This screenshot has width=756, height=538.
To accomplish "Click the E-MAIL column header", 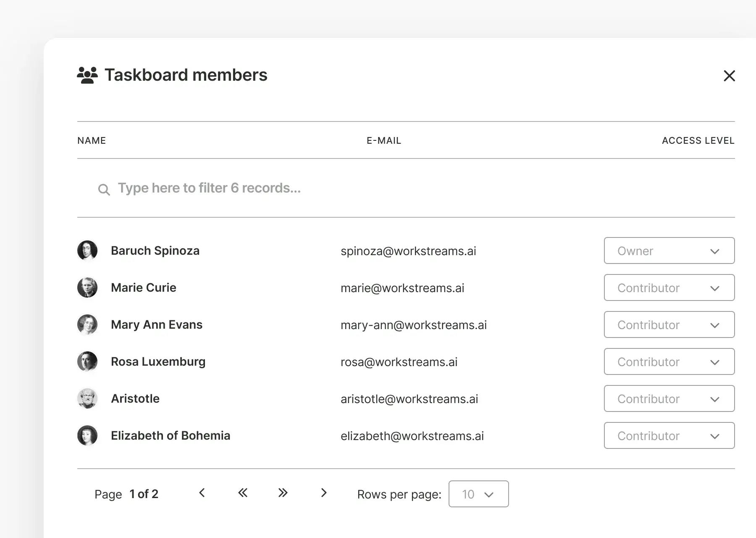I will coord(383,141).
